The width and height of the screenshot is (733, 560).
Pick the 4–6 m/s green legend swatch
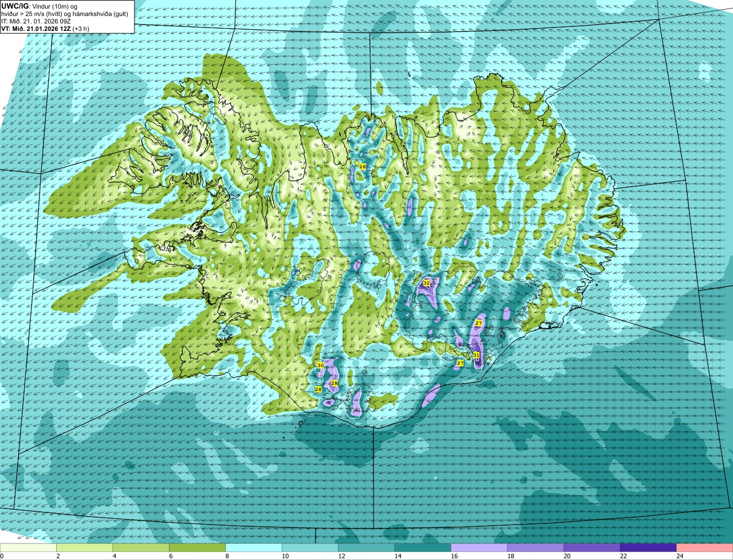coord(141,547)
